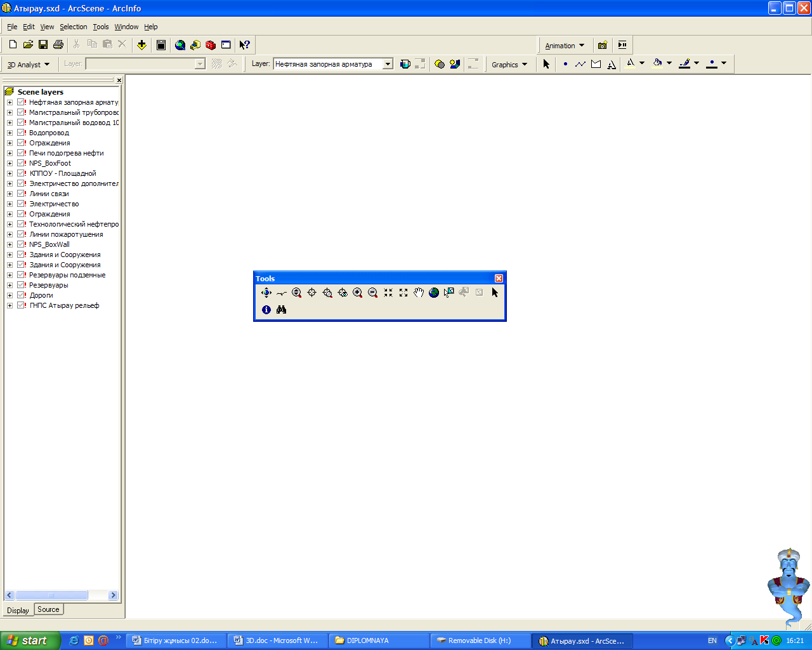Open the ArcCatalog icon
Screen dimensions: 812x650
pos(195,45)
